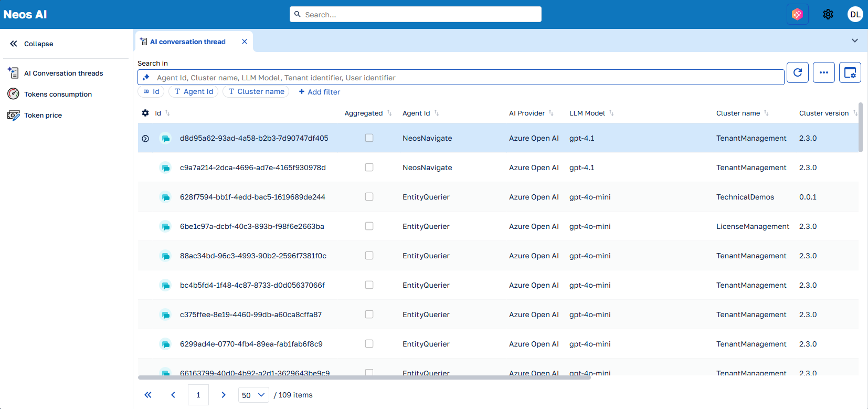Open Token price in sidebar
868x409 pixels.
tap(43, 116)
